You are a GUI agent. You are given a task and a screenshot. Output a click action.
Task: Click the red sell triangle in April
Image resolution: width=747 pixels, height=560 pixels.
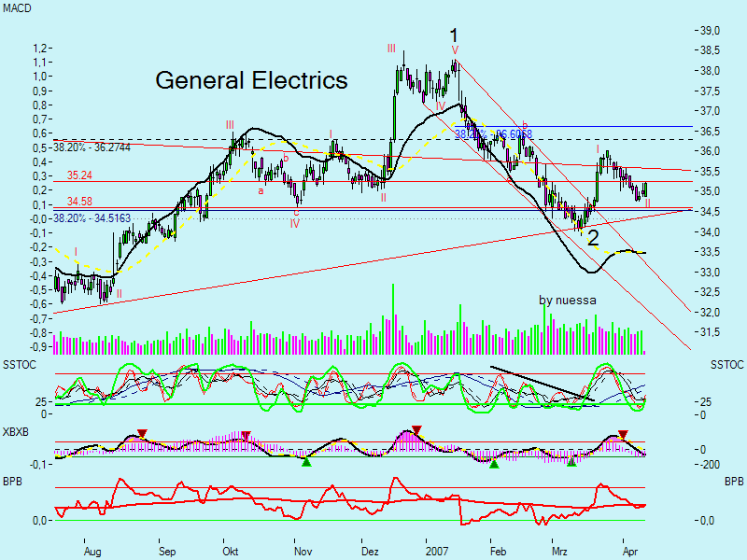click(623, 434)
